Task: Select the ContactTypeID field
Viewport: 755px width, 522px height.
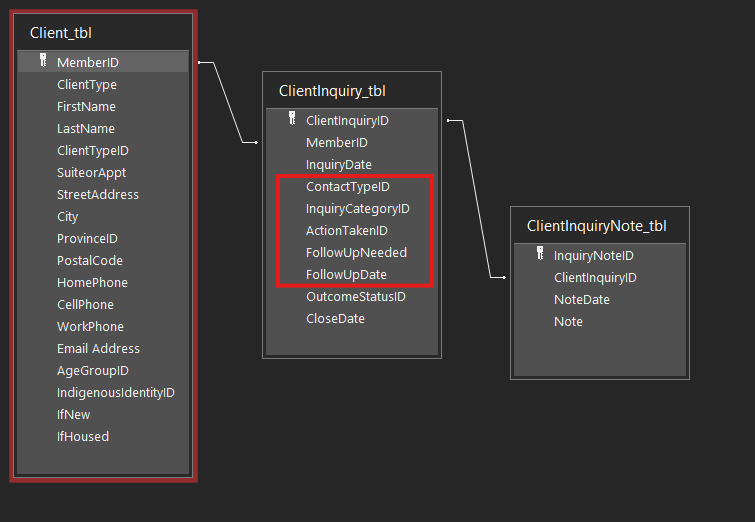Action: point(347,187)
